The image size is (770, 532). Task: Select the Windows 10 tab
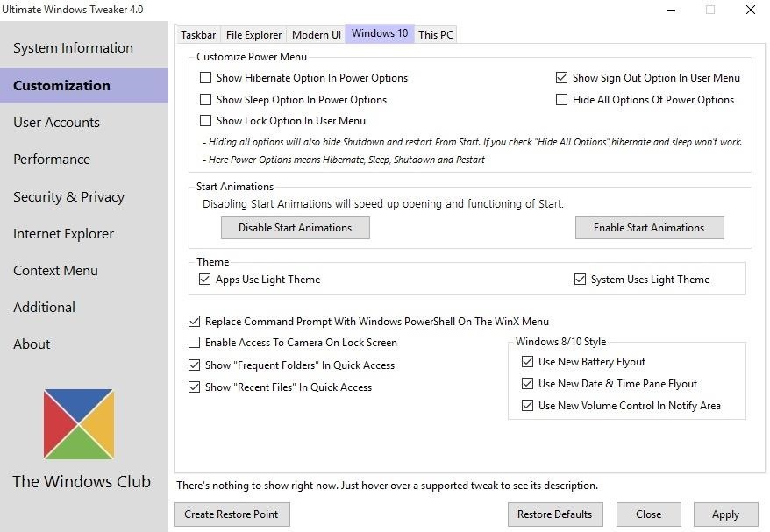[x=380, y=33]
